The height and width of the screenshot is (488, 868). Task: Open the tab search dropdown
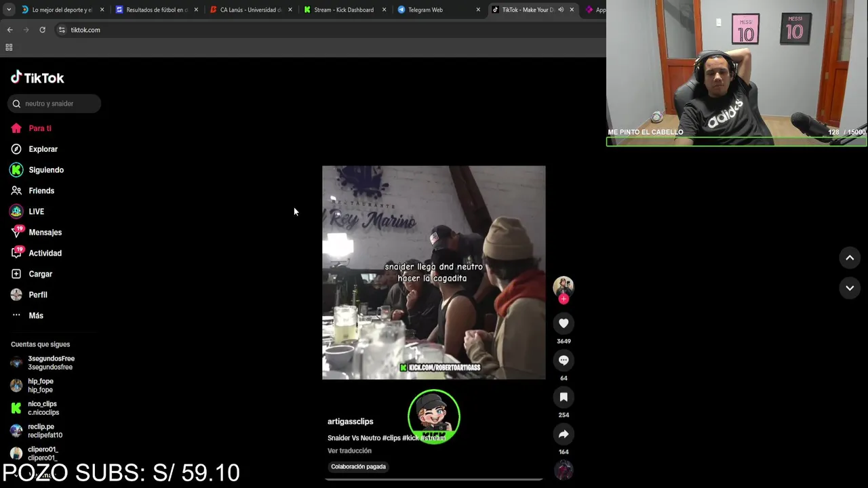click(x=8, y=9)
